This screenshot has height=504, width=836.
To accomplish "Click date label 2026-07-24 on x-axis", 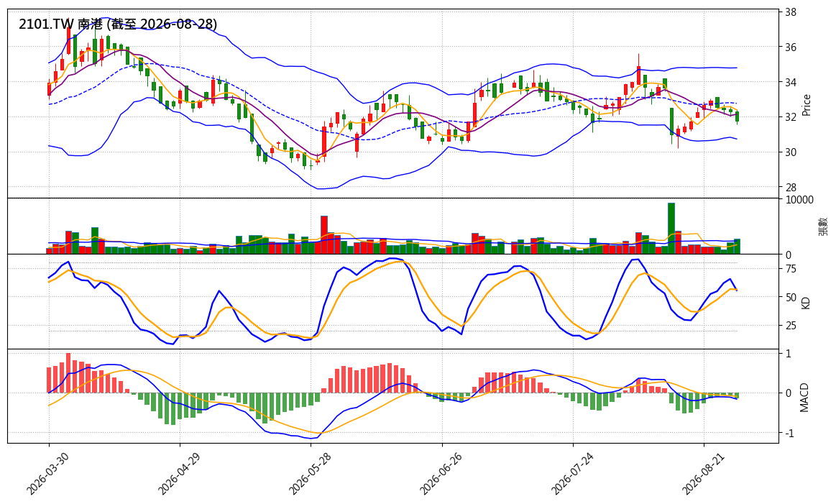I will click(x=571, y=474).
